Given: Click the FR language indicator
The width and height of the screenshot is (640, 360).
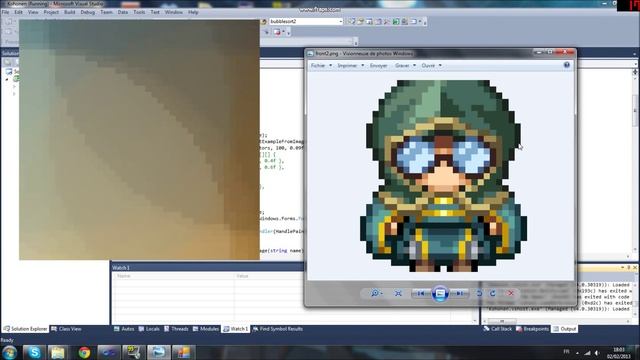Looking at the screenshot, I should [x=566, y=351].
